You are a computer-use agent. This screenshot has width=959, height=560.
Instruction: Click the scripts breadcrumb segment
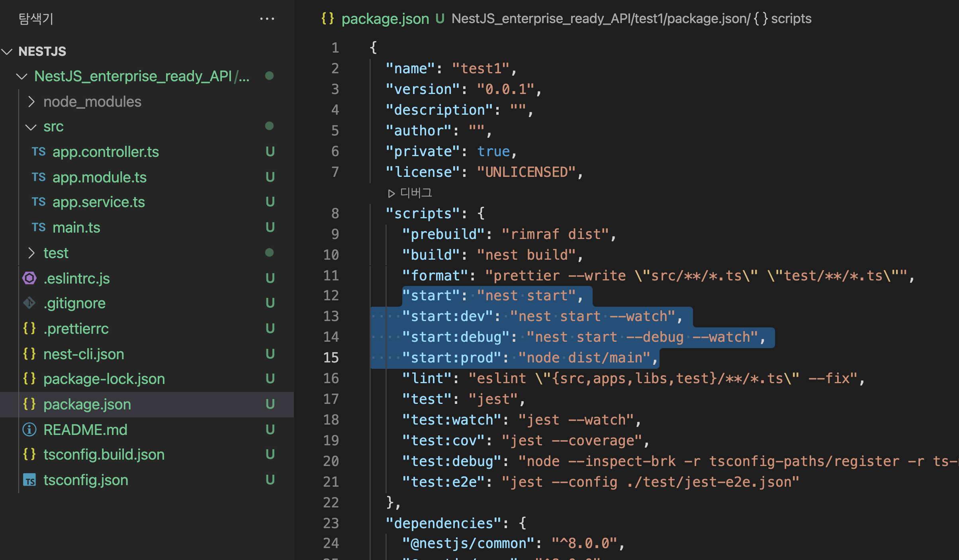pyautogui.click(x=791, y=18)
